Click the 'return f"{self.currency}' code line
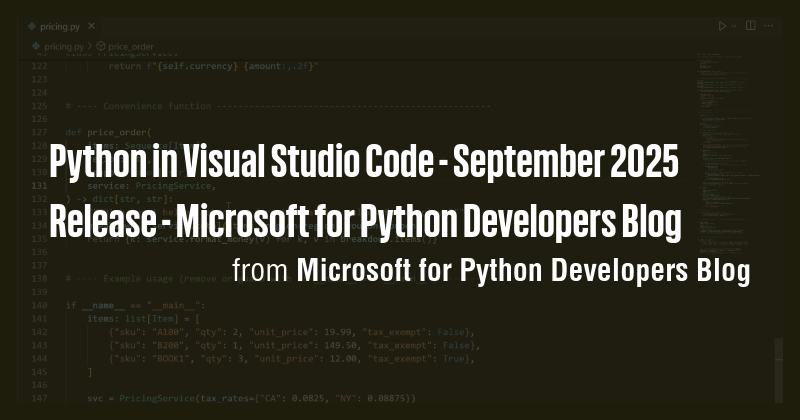The height and width of the screenshot is (420, 800). 213,66
